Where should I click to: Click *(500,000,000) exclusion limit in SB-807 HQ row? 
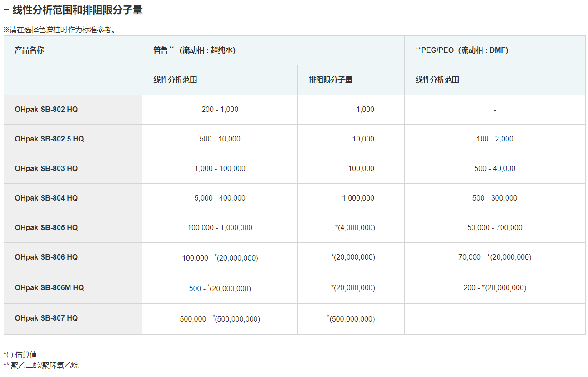click(x=351, y=319)
